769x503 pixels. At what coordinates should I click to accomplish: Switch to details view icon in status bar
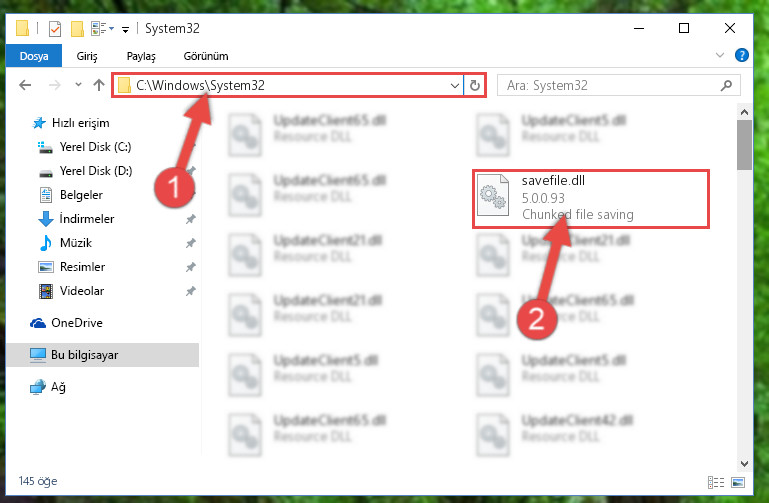point(716,482)
